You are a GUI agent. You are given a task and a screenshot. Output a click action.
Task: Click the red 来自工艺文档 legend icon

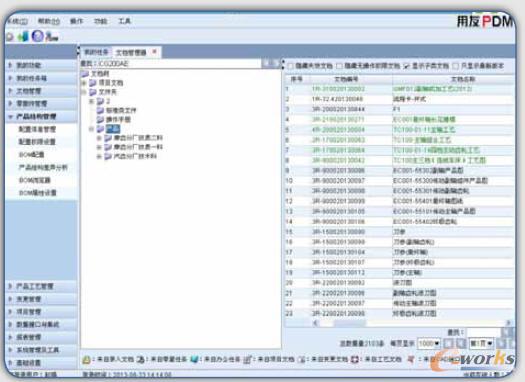[x=355, y=360]
